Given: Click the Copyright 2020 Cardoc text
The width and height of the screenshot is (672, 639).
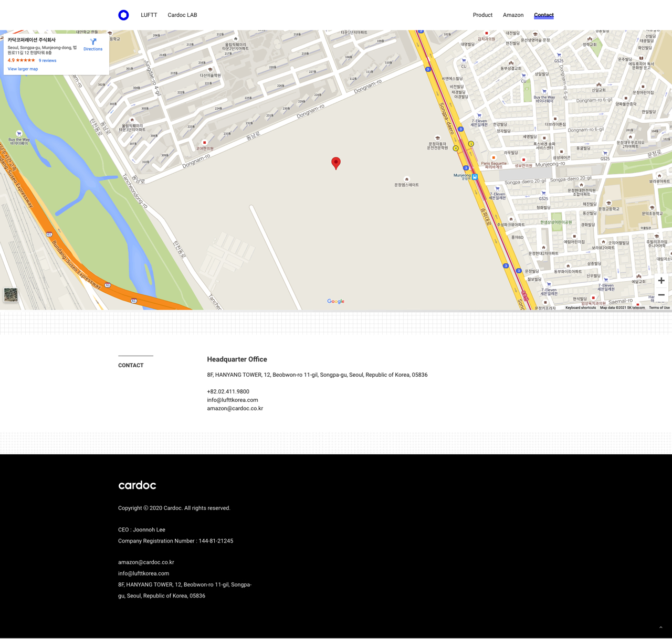Looking at the screenshot, I should (x=174, y=508).
